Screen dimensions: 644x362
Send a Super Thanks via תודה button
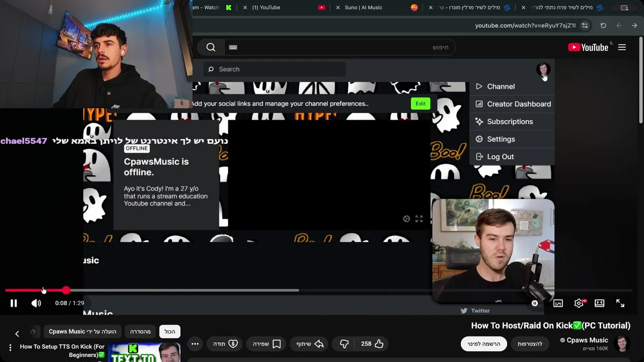point(225,344)
